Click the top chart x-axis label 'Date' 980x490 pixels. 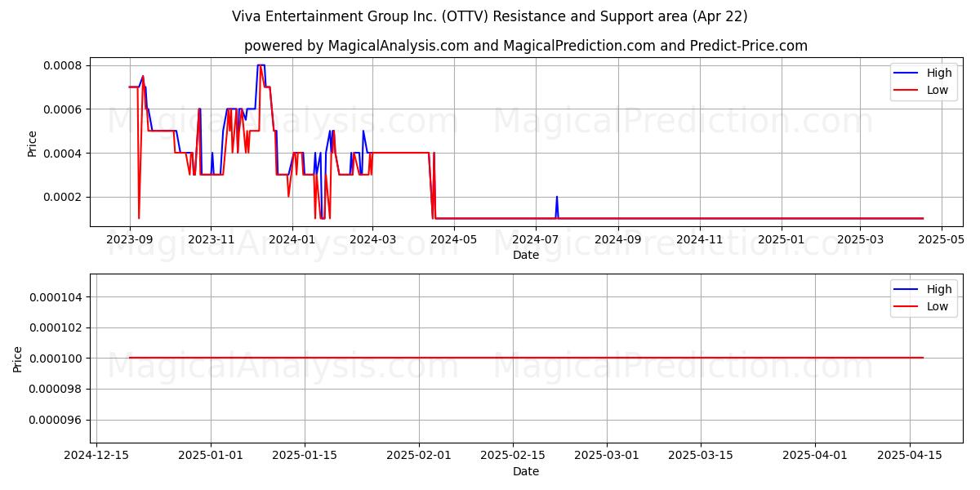point(525,256)
